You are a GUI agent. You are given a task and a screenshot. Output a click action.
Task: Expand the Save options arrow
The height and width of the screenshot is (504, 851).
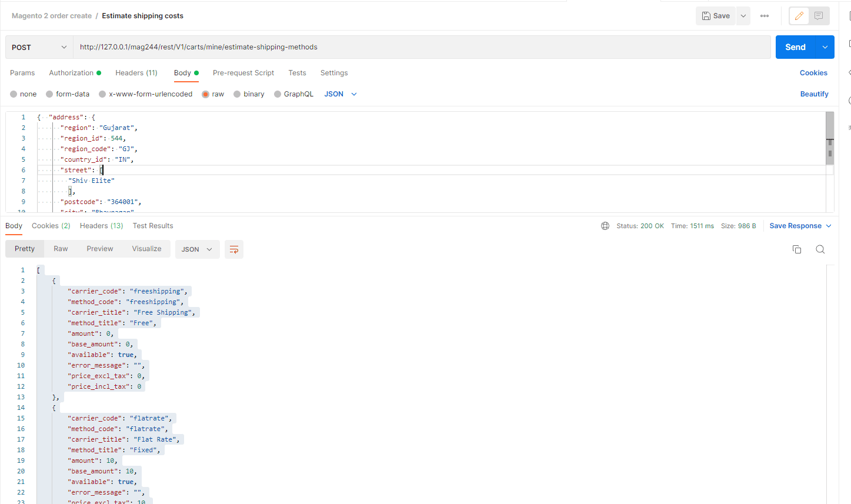click(x=743, y=16)
